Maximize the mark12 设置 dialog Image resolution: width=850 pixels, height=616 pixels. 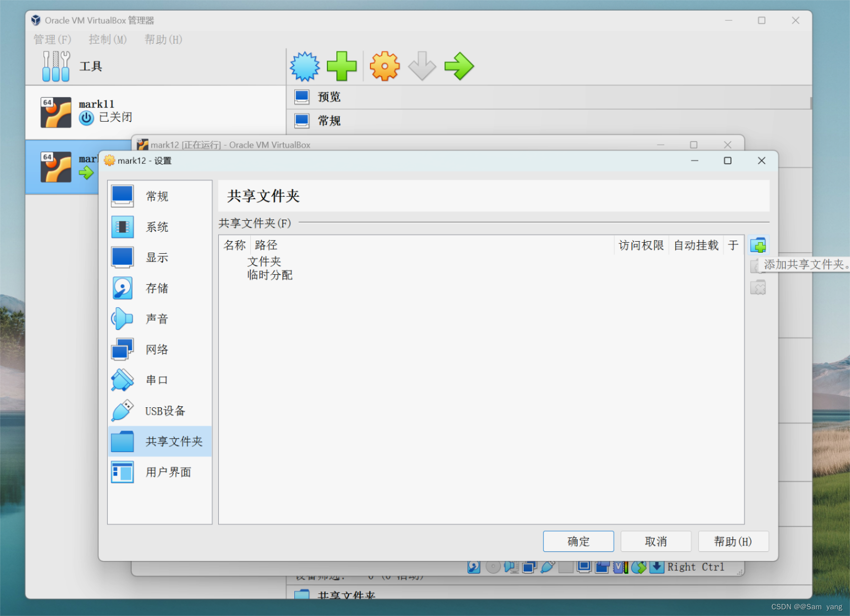pyautogui.click(x=727, y=161)
